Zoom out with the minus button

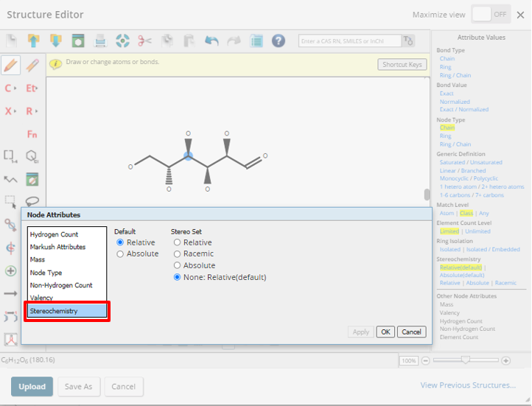pos(426,360)
